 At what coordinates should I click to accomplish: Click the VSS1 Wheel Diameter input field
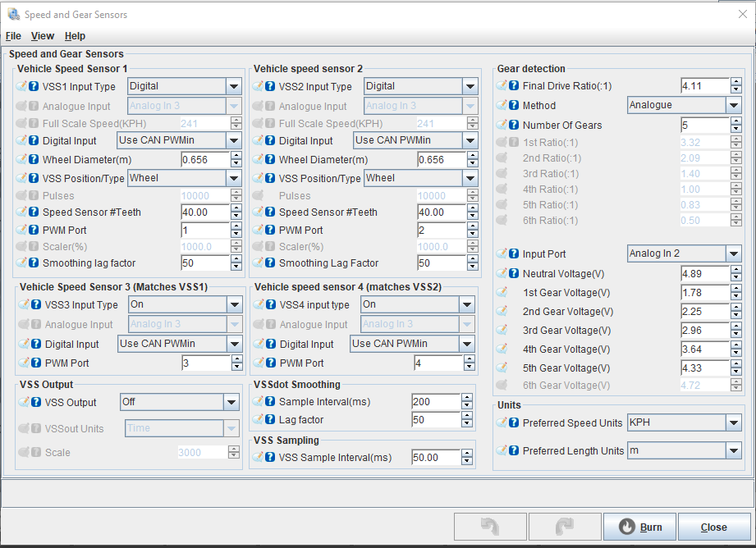point(204,160)
